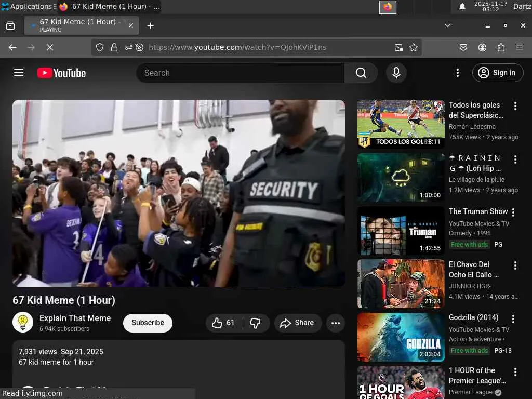This screenshot has width=532, height=399.
Task: Open options menu for 1 HOUR Premier League
Action: tap(515, 372)
